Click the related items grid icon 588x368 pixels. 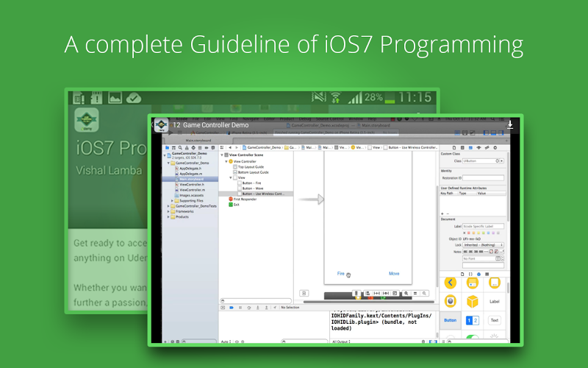[222, 148]
